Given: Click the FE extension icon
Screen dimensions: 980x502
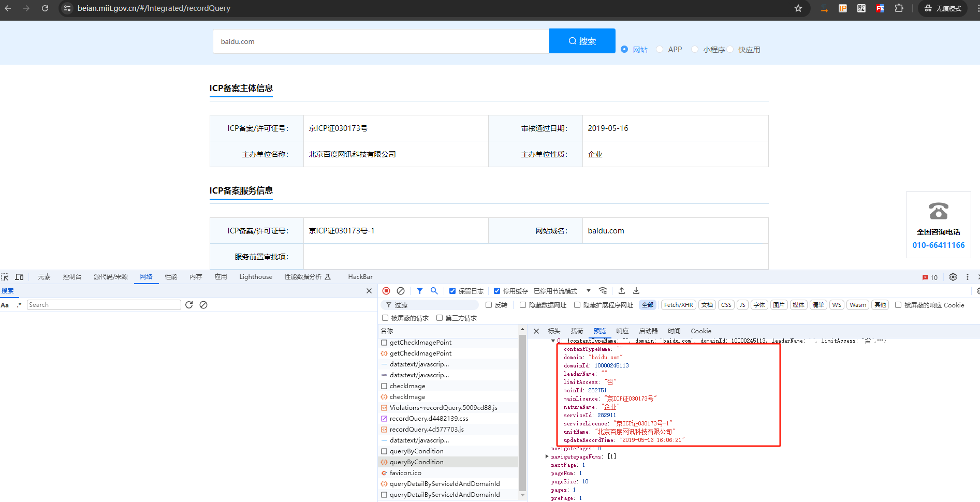Looking at the screenshot, I should click(880, 8).
